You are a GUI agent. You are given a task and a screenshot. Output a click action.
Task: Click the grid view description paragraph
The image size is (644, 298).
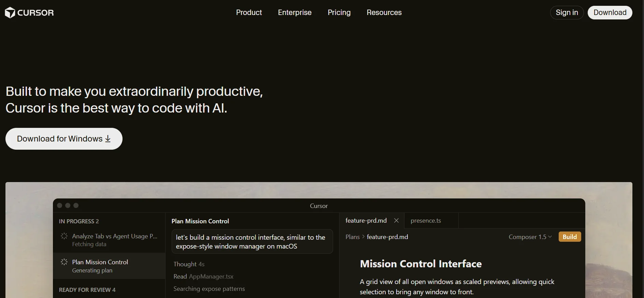[x=457, y=287]
